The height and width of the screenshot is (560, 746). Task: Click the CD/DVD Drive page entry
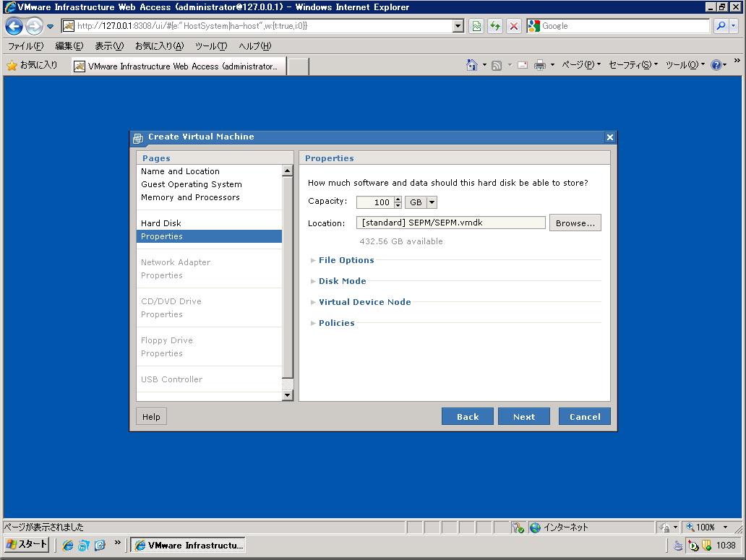[x=171, y=301]
